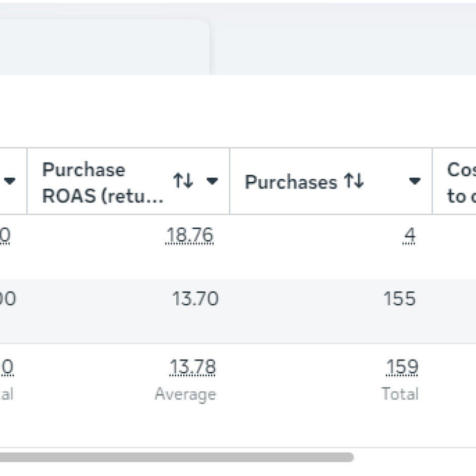Click the column divider between Purchases and Cost headers
This screenshot has height=476, width=476.
coord(432,181)
